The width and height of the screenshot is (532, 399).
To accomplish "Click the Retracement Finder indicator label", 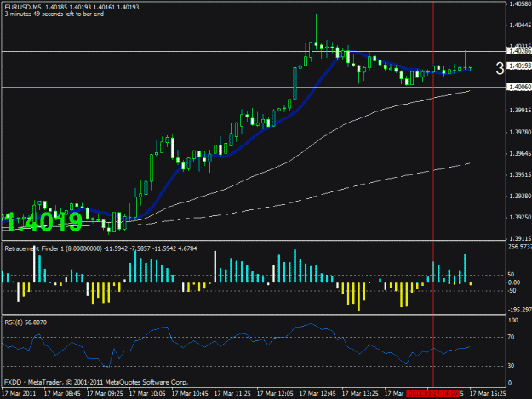I will [100, 248].
